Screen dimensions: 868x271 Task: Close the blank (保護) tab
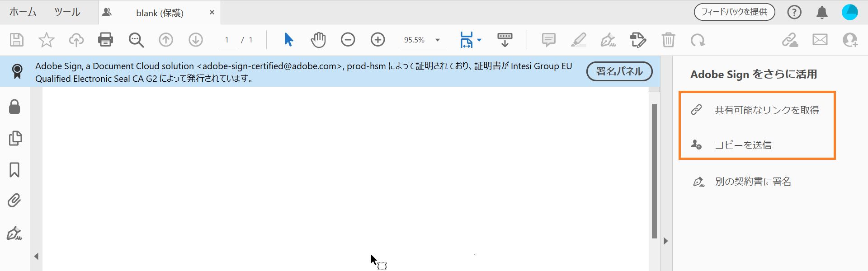coord(212,12)
